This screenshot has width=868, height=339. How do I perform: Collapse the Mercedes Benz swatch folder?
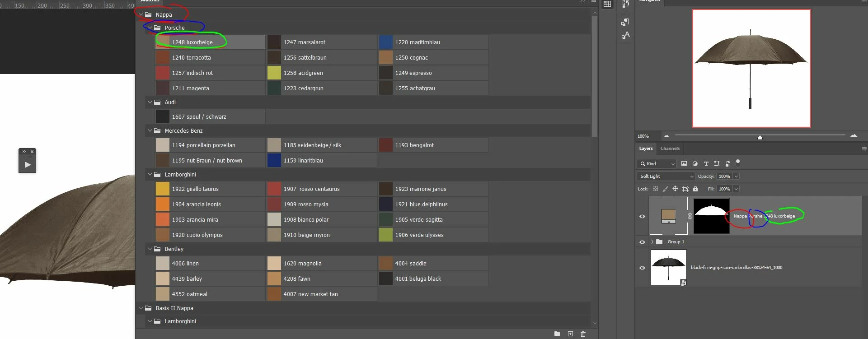(150, 131)
